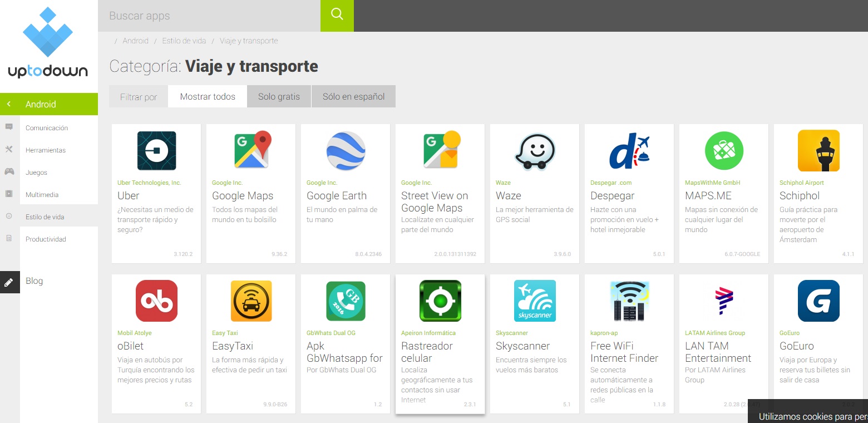
Task: Go to Productividad category in sidebar
Action: coord(46,239)
